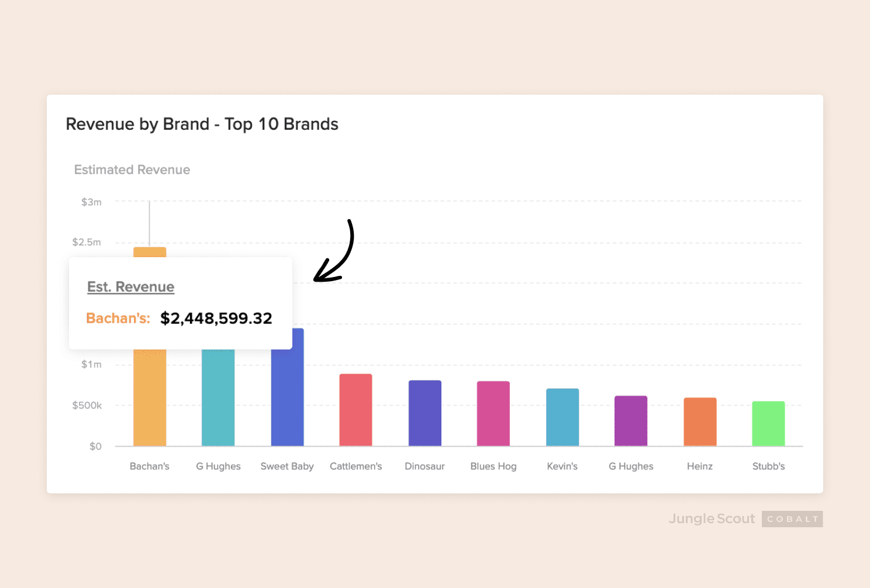Screen dimensions: 870x588
Task: Click the Revenue by Brand chart title
Action: 202,124
